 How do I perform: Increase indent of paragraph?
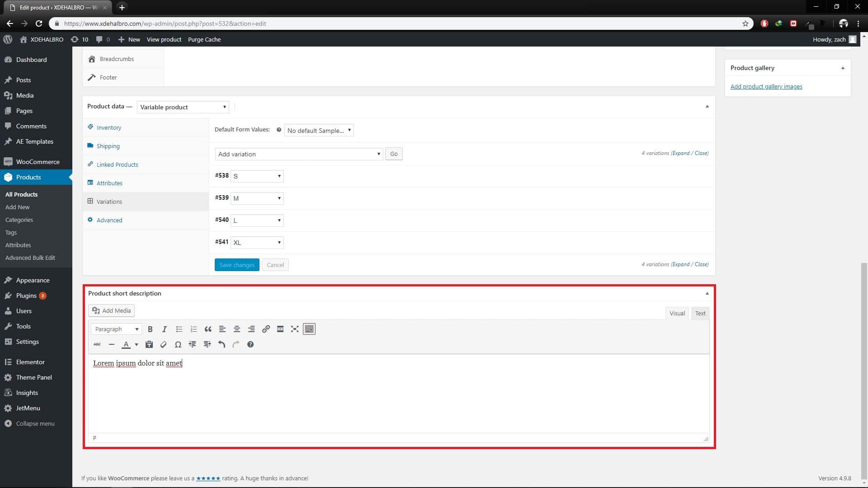207,344
